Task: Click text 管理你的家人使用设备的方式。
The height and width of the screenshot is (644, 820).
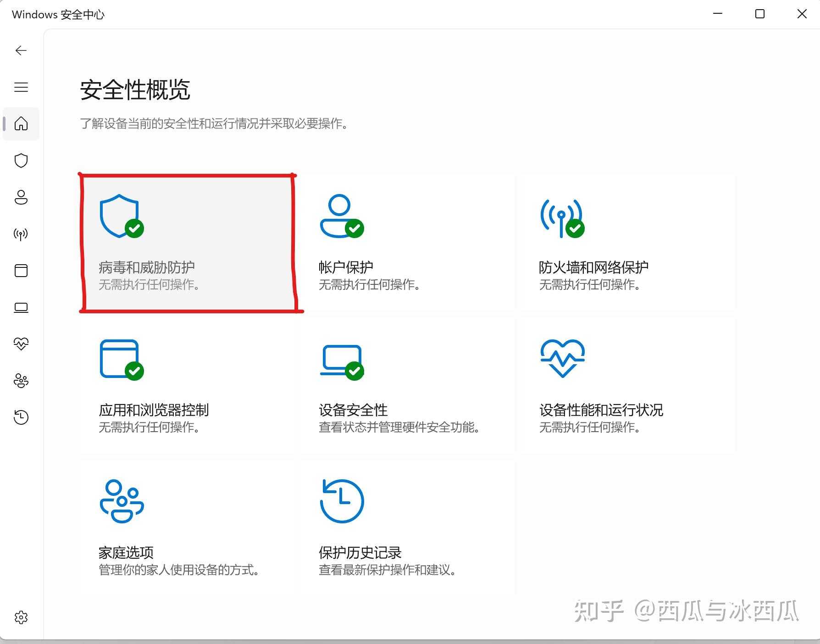Action: click(179, 570)
